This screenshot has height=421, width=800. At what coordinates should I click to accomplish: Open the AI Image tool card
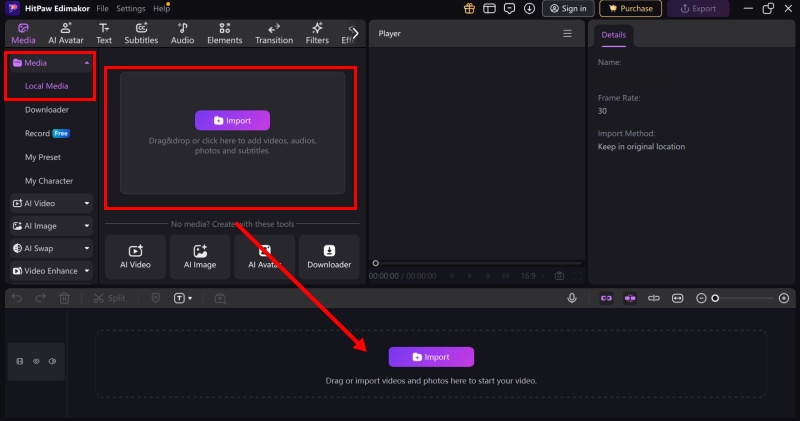click(200, 257)
